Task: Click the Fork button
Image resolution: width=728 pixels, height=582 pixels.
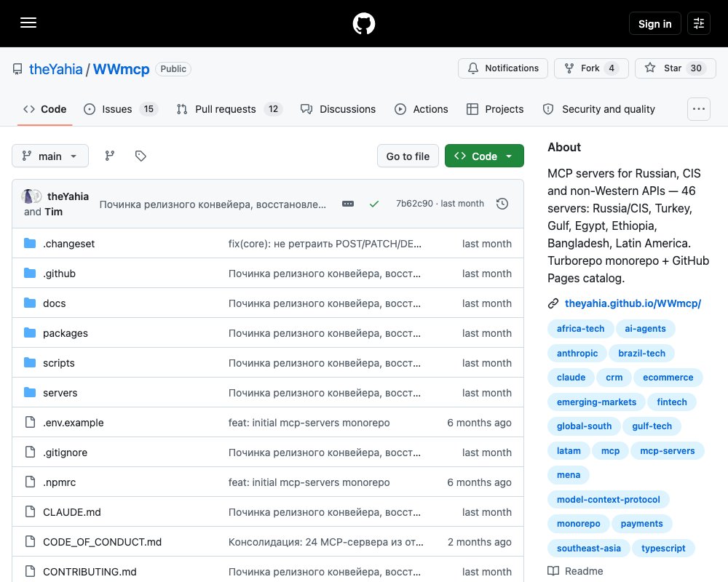Action: tap(591, 68)
